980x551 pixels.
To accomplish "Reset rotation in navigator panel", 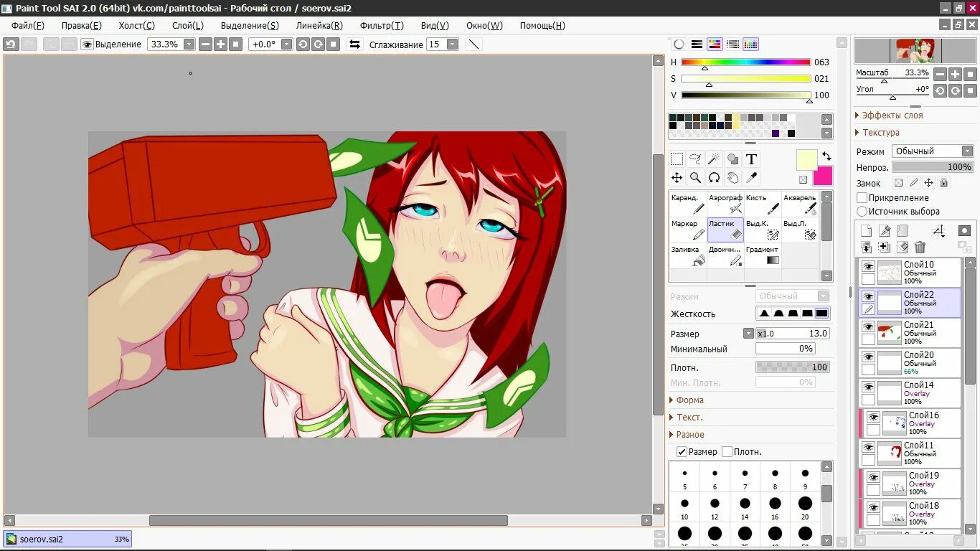I will 971,90.
